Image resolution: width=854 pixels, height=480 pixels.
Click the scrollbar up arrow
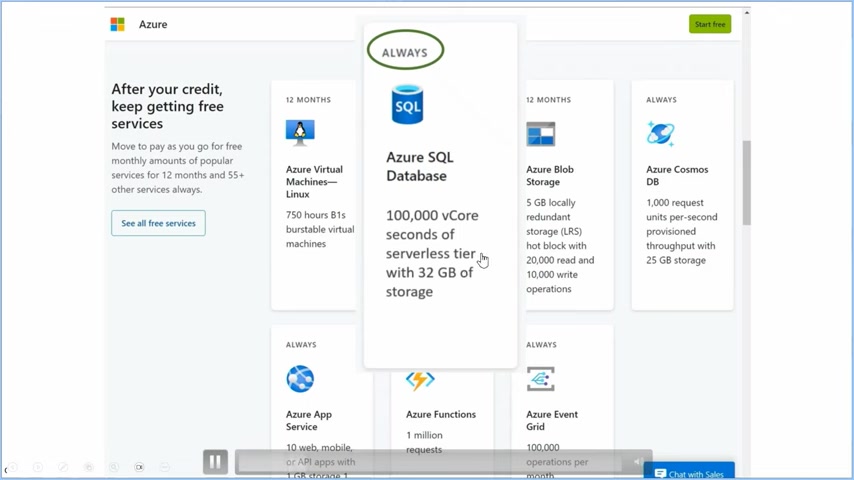pyautogui.click(x=746, y=13)
